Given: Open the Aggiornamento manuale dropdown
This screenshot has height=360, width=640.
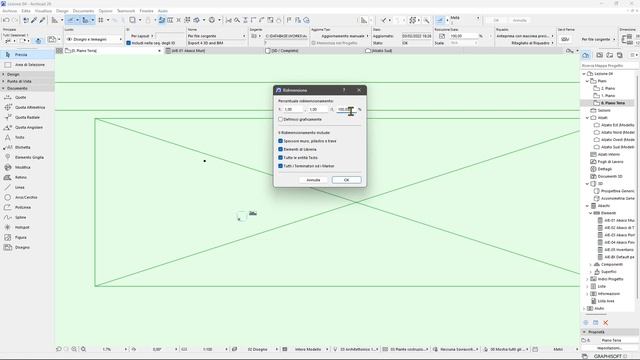Looking at the screenshot, I should click(340, 36).
